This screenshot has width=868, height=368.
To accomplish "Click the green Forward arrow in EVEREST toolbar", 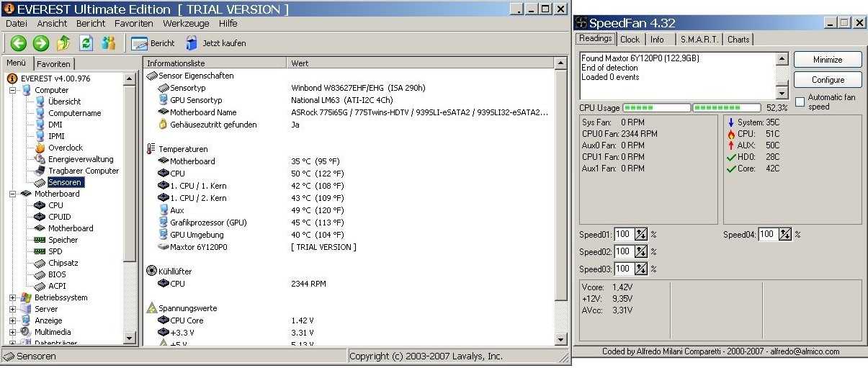I will [x=41, y=43].
